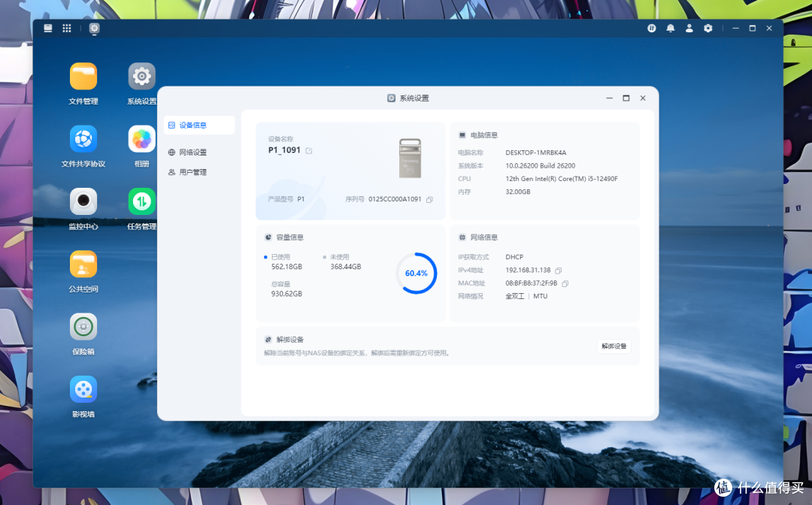Copy the serial number 0125CC000A1091
This screenshot has width=812, height=505.
(x=429, y=200)
